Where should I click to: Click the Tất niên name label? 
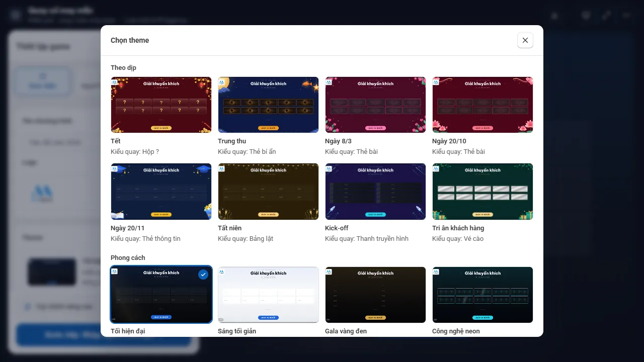pos(230,228)
